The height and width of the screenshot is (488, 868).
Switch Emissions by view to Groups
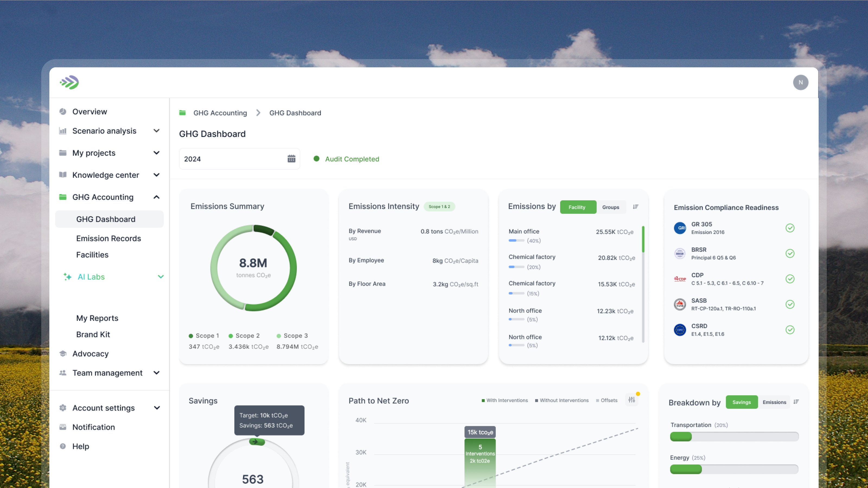pyautogui.click(x=611, y=207)
